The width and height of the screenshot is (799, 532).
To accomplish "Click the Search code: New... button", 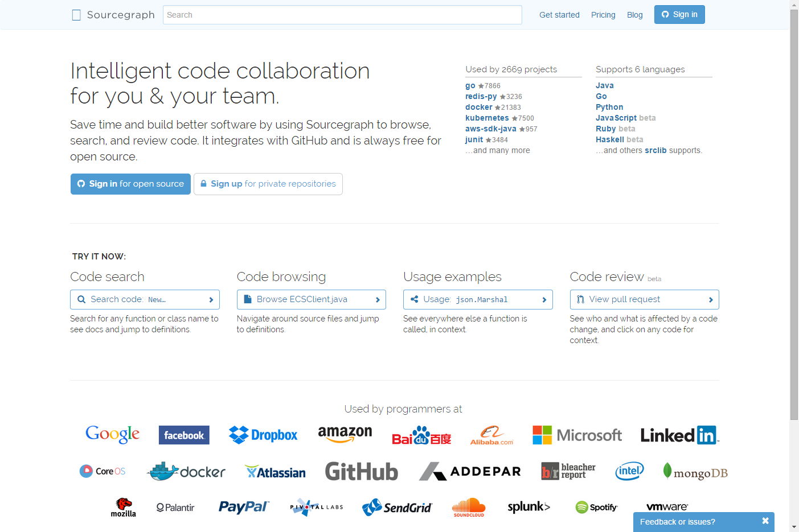I will [145, 299].
